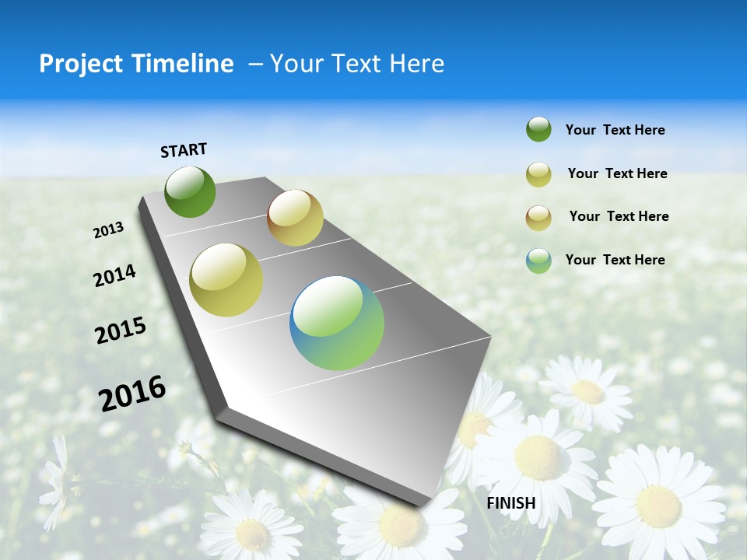Click the blue-green legend bullet sphere
This screenshot has width=747, height=560.
tap(538, 260)
